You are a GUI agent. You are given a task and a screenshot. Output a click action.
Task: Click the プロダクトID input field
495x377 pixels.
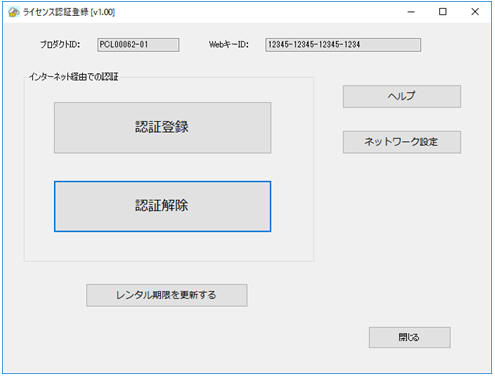point(138,45)
